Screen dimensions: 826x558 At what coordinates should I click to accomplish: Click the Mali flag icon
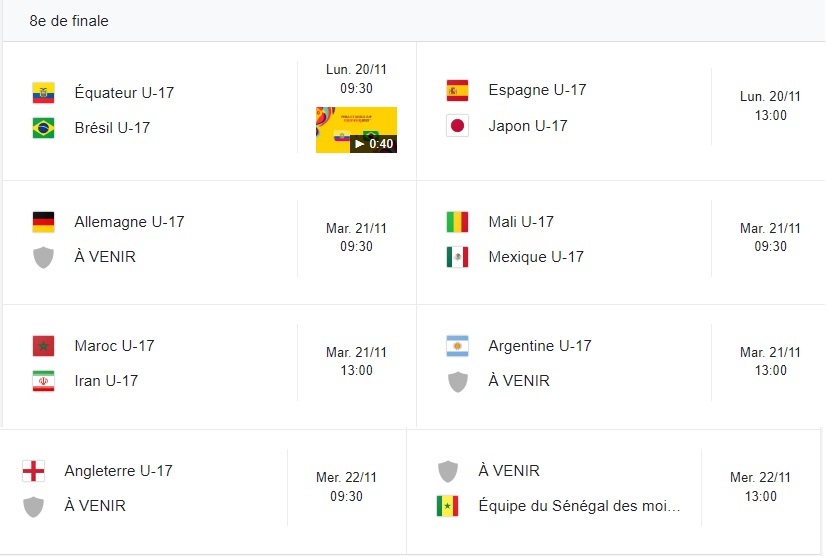pos(457,222)
